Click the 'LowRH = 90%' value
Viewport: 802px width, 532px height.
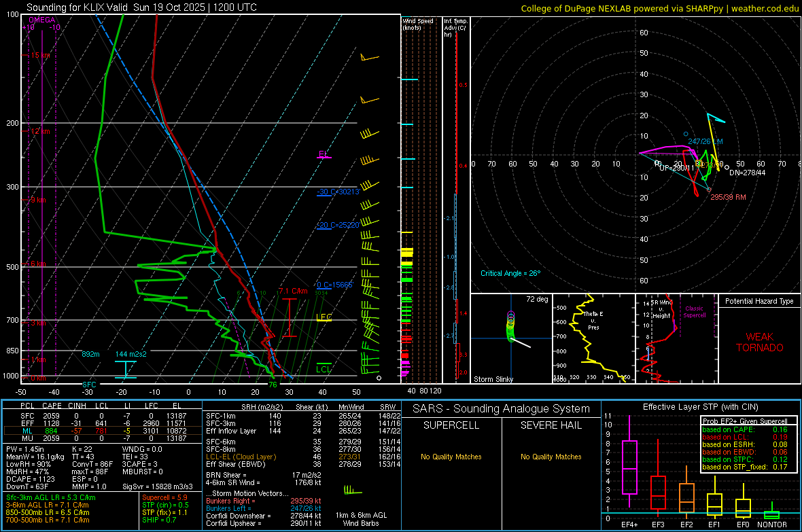(x=28, y=465)
